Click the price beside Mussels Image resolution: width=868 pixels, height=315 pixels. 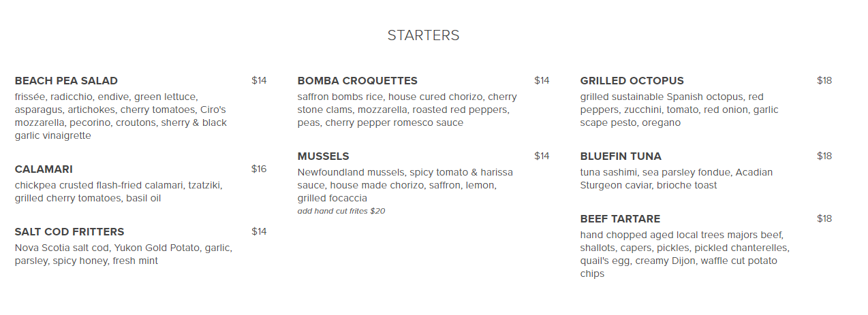(542, 156)
